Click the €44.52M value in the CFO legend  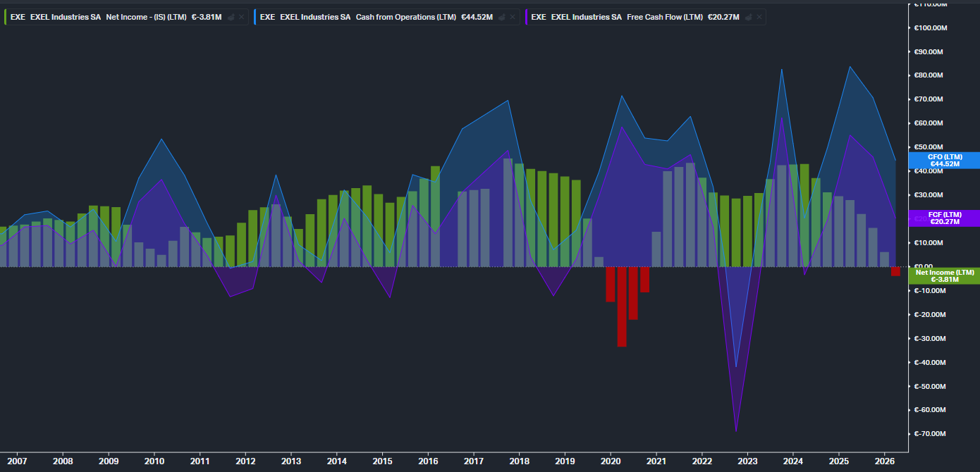click(477, 17)
